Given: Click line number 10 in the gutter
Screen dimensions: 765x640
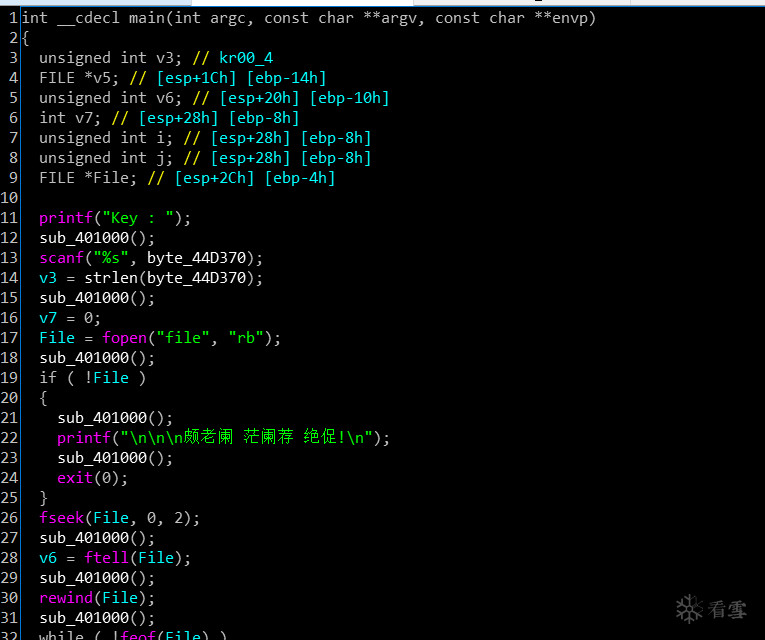Looking at the screenshot, I should (x=9, y=198).
